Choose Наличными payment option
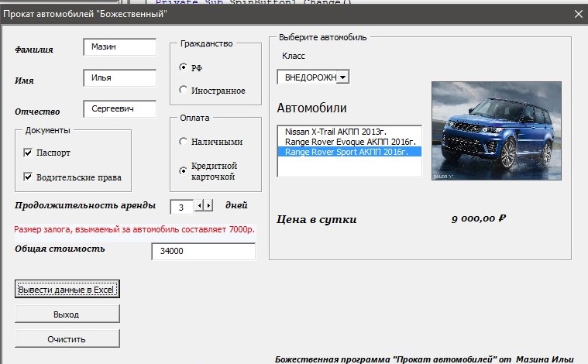The image size is (588, 364). [183, 141]
